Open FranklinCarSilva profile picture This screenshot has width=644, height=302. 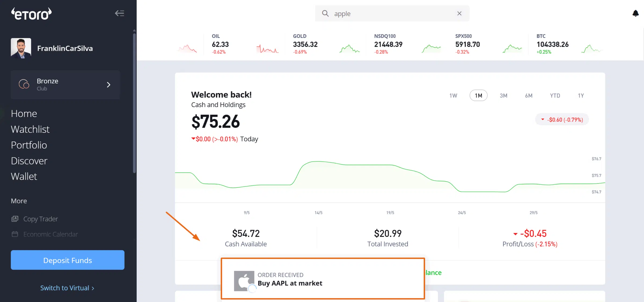pyautogui.click(x=21, y=48)
